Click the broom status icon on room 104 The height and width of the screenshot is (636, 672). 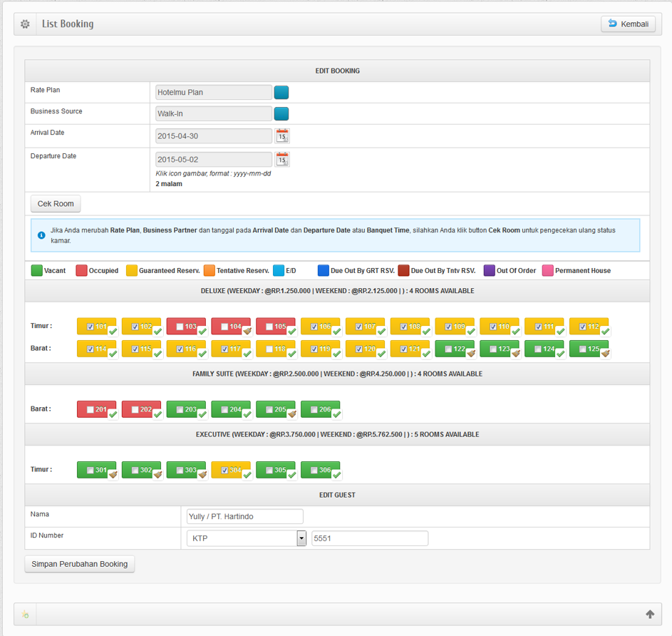[247, 332]
